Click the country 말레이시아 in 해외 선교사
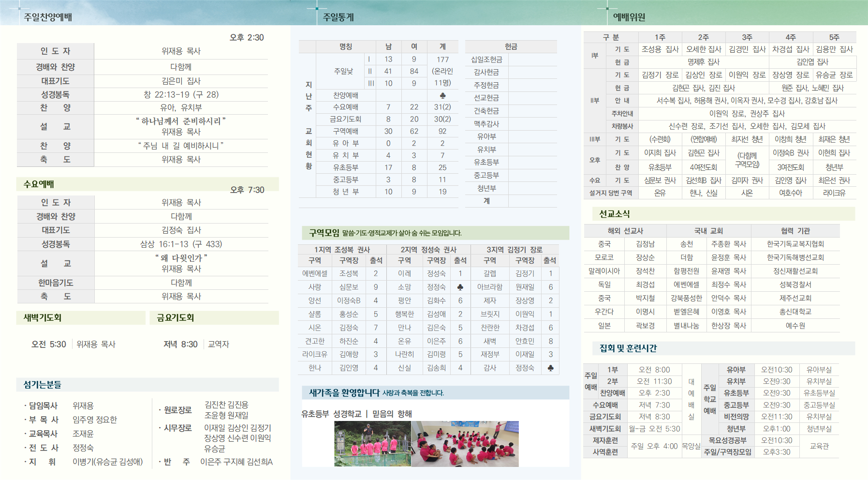This screenshot has height=480, width=868. click(604, 271)
